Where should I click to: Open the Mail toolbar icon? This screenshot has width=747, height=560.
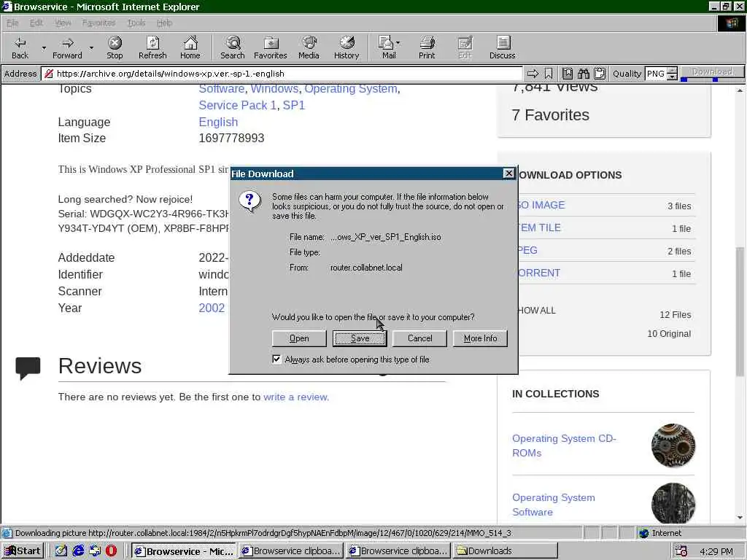point(389,47)
